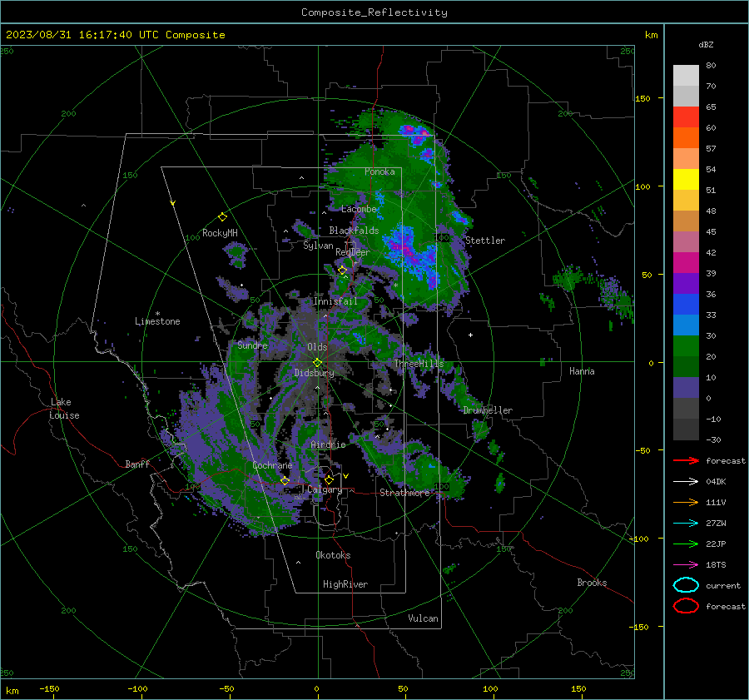The image size is (749, 700).
Task: Click the Strathmore label
Action: click(x=404, y=493)
